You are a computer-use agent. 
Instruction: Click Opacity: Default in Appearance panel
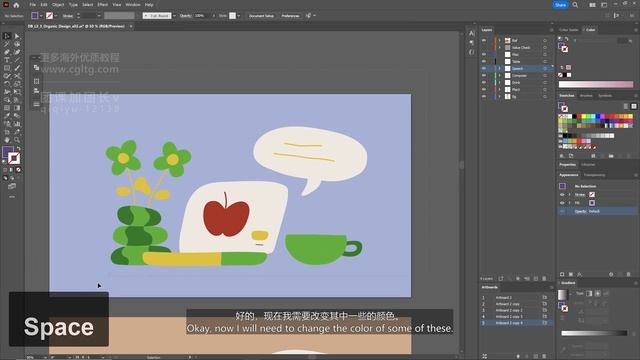click(x=587, y=211)
